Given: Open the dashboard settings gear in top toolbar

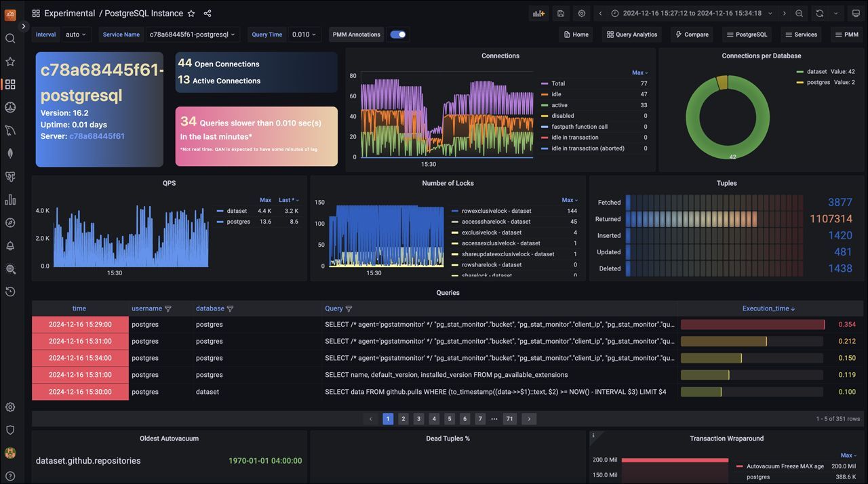Looking at the screenshot, I should [x=581, y=13].
